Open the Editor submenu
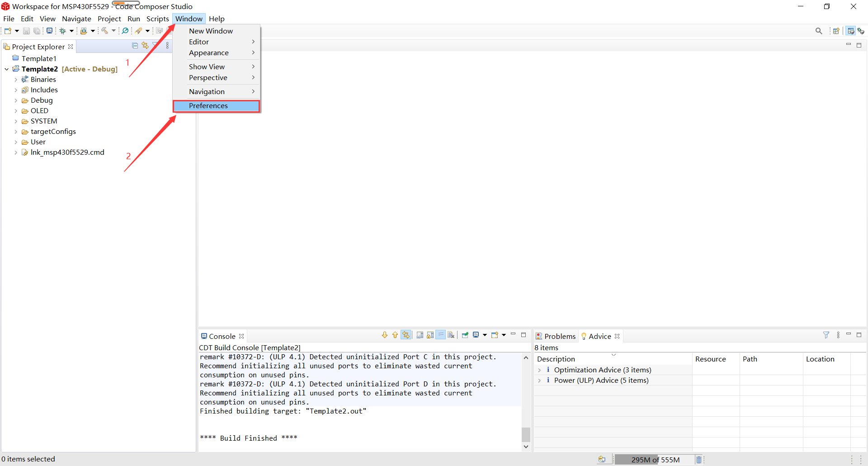This screenshot has height=466, width=868. click(x=217, y=42)
